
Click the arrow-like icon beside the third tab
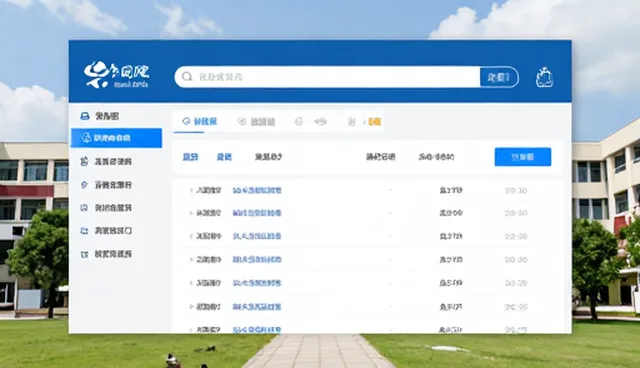[320, 122]
